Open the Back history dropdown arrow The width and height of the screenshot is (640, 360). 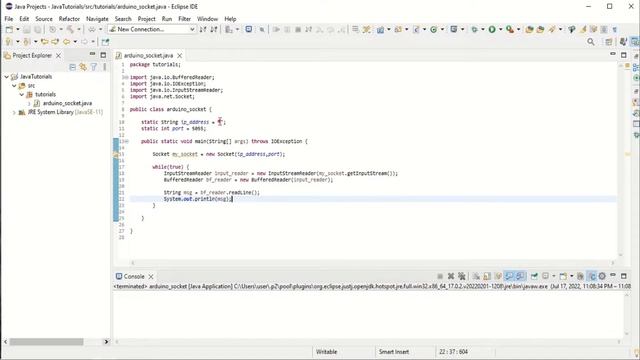[x=75, y=42]
